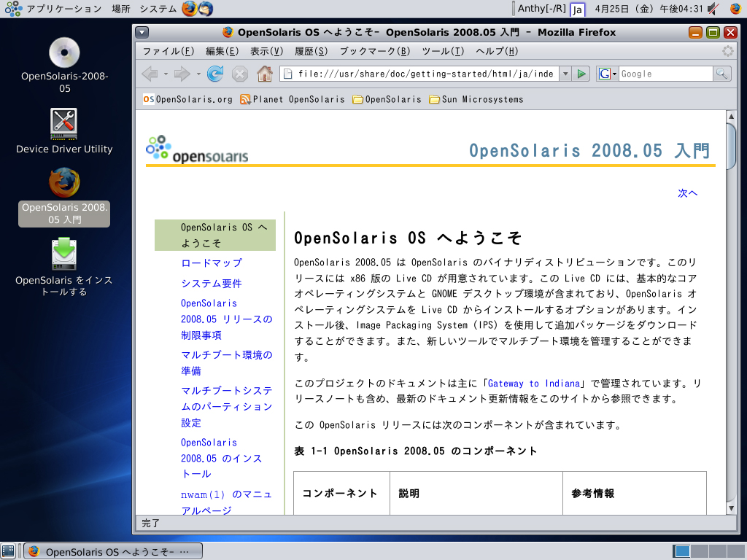
Task: Click the OpenSolaris.org bookmark
Action: (187, 99)
